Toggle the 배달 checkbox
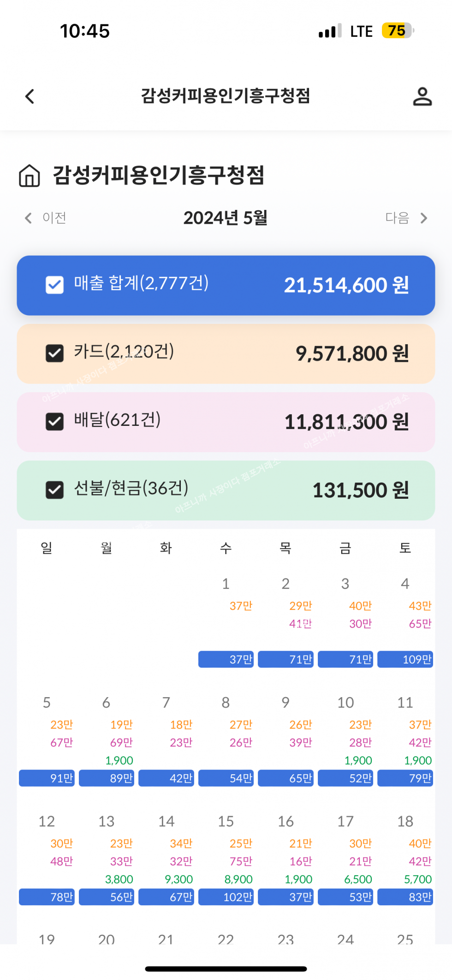Screen dimensions: 452x980 pyautogui.click(x=55, y=421)
